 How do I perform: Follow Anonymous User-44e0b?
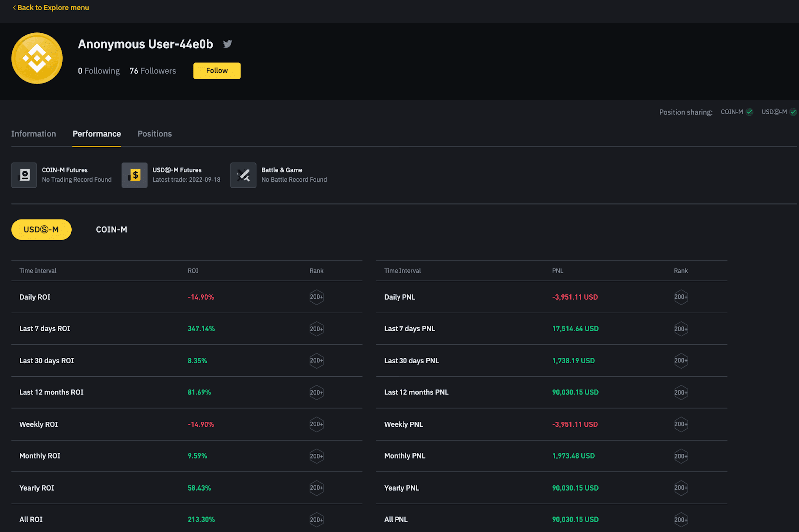(217, 71)
